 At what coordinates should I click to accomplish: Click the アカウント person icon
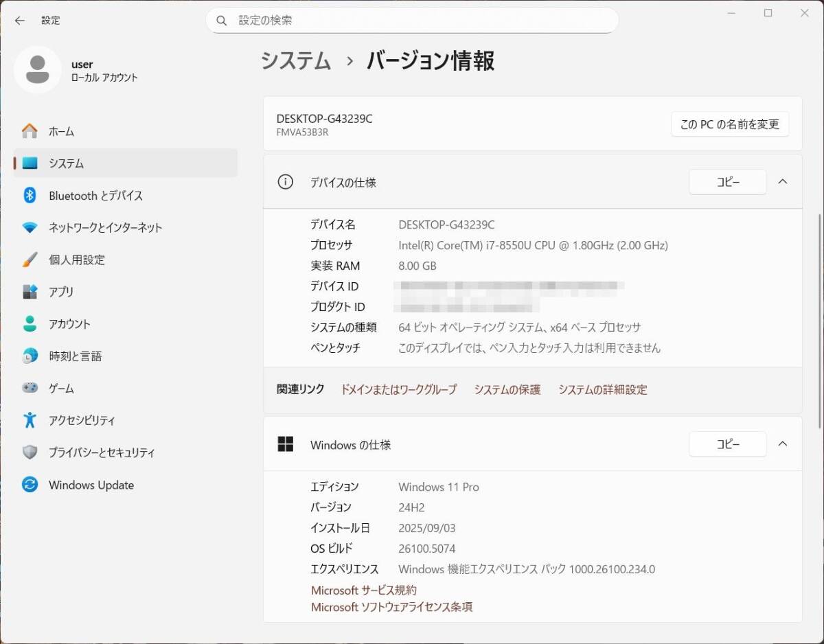point(30,324)
